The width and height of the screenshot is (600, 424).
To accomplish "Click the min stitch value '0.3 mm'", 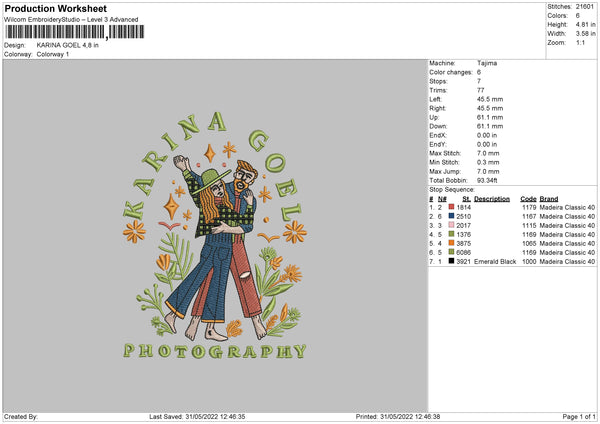I will coord(488,162).
